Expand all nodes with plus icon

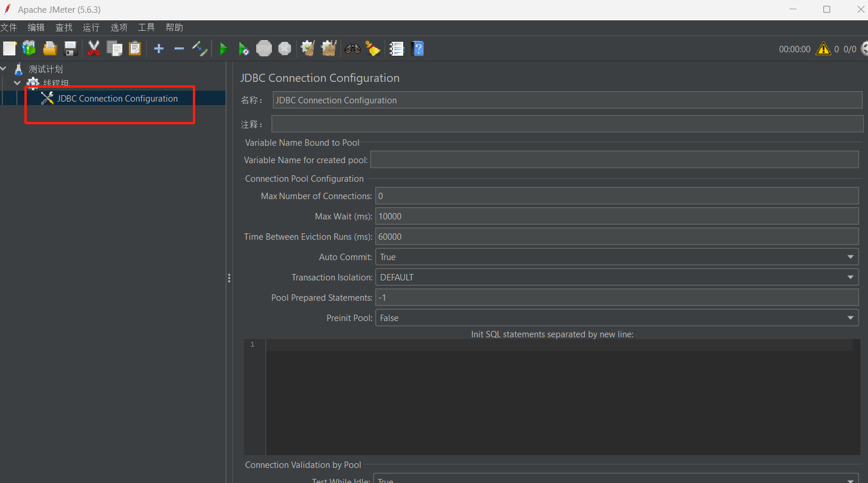[159, 49]
